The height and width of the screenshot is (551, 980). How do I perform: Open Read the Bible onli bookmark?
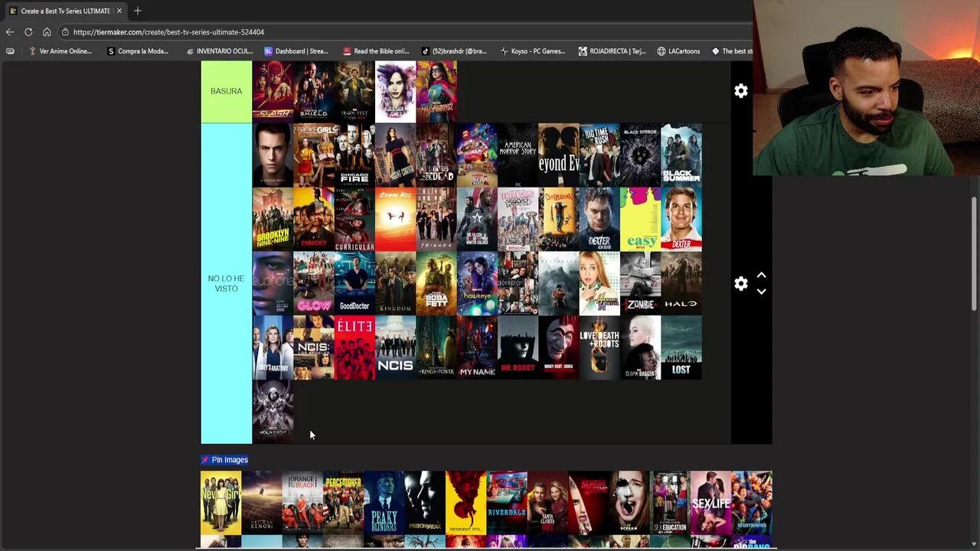click(376, 51)
